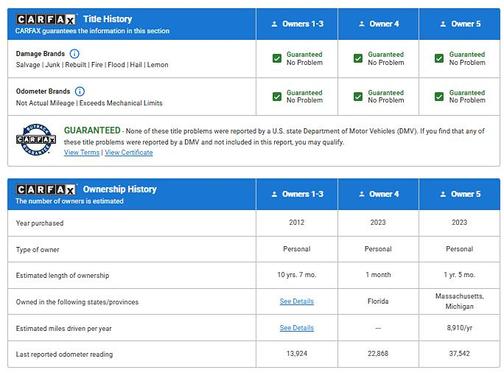Click the person icon beside Owner 5 in Title History
504x373 pixels.
[443, 24]
